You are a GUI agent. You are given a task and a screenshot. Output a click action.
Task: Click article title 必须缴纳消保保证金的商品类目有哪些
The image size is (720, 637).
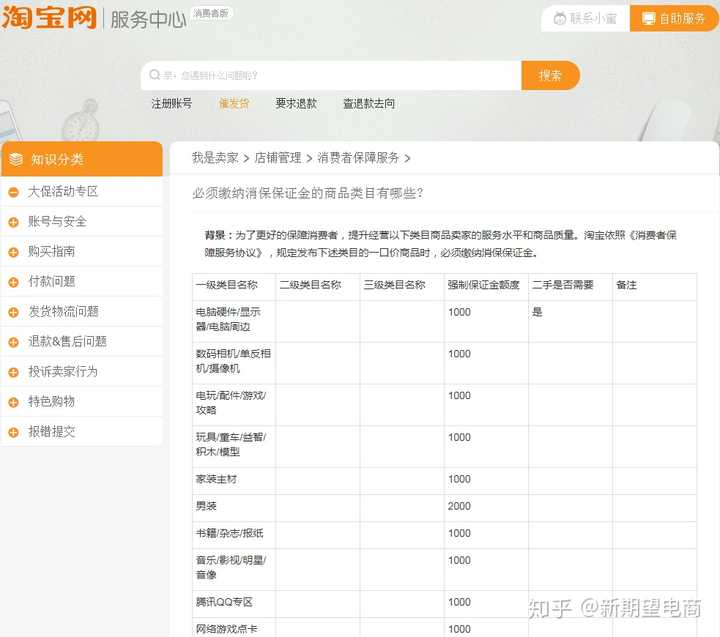(x=307, y=193)
